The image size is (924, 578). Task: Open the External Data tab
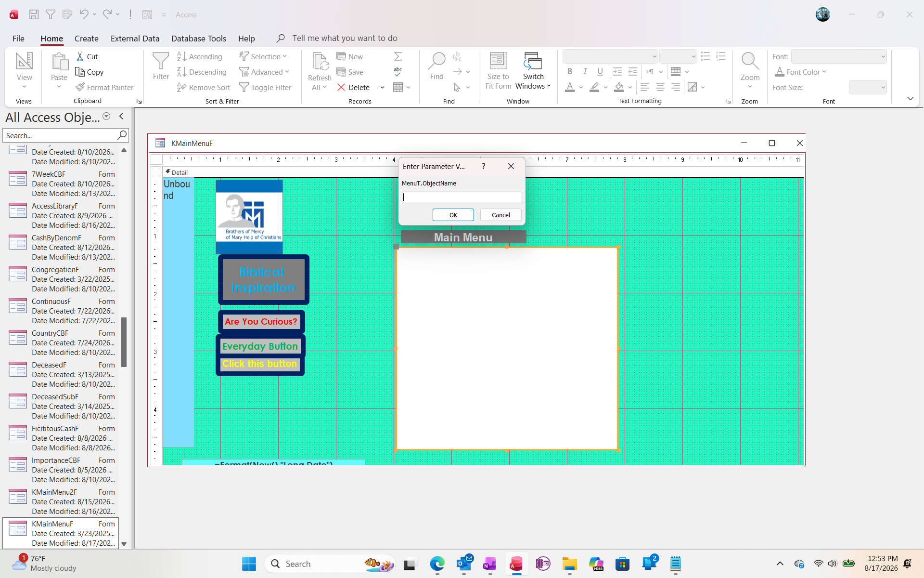[x=135, y=39]
